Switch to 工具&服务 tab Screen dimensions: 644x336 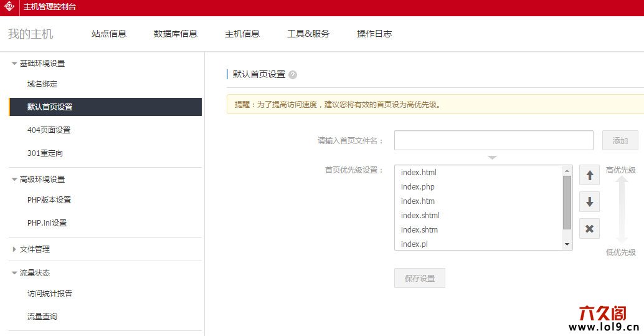(x=308, y=34)
